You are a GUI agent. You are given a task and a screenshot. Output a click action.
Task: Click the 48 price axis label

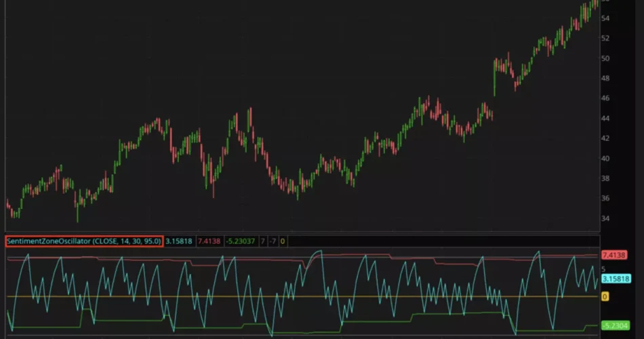(606, 79)
